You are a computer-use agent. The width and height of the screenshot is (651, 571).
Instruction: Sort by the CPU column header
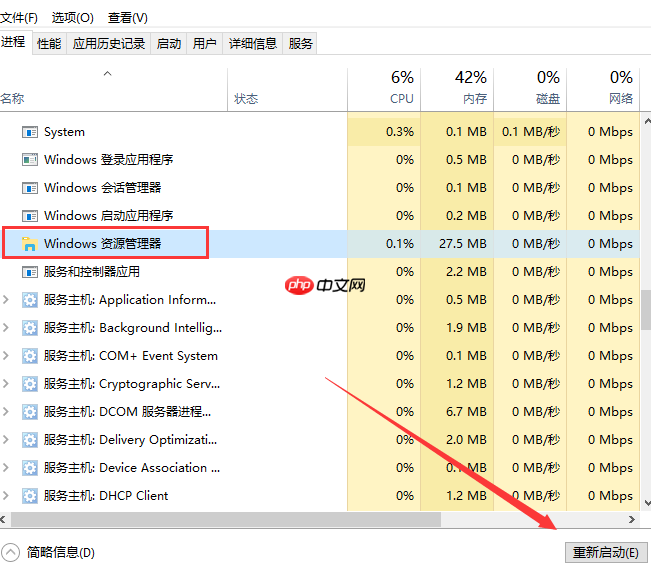click(x=384, y=90)
